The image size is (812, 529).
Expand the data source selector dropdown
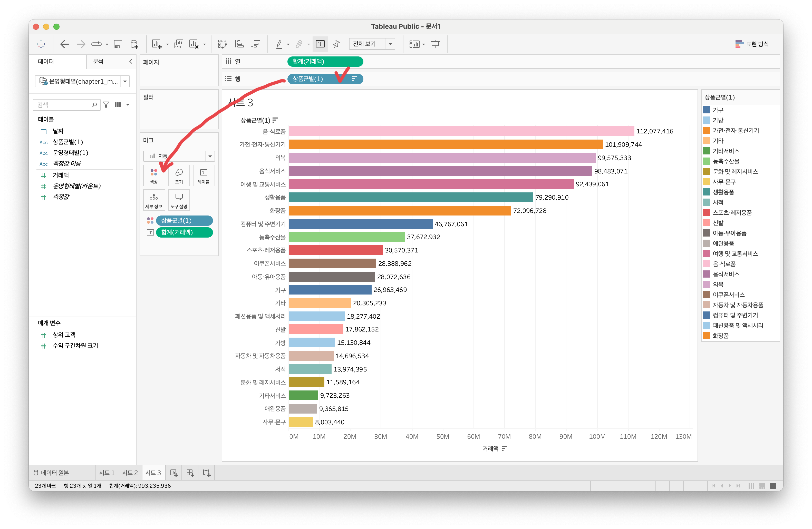(125, 82)
